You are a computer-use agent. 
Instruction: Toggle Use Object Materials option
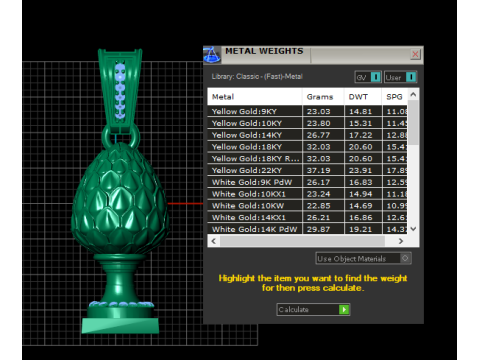coord(363,258)
